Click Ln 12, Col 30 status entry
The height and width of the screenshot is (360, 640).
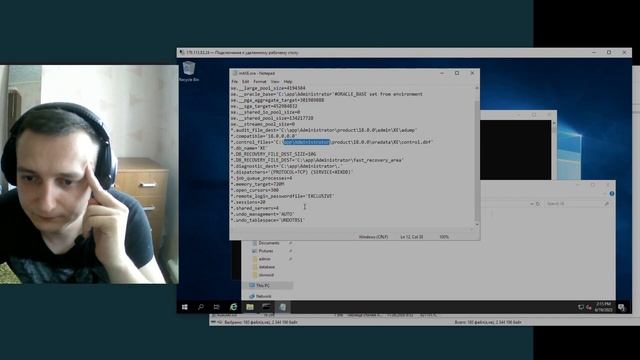(x=411, y=237)
